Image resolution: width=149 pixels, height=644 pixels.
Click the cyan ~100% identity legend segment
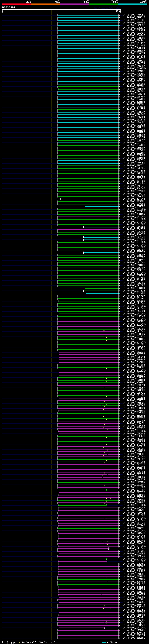click(x=132, y=4)
